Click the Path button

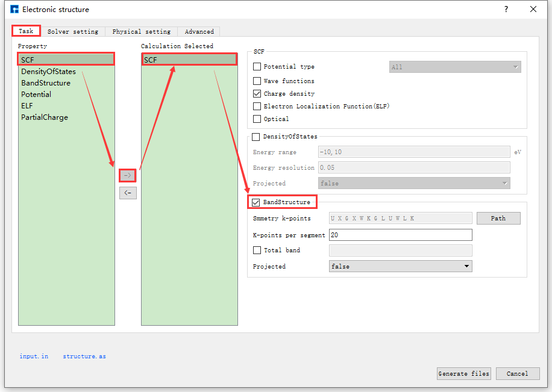point(498,218)
